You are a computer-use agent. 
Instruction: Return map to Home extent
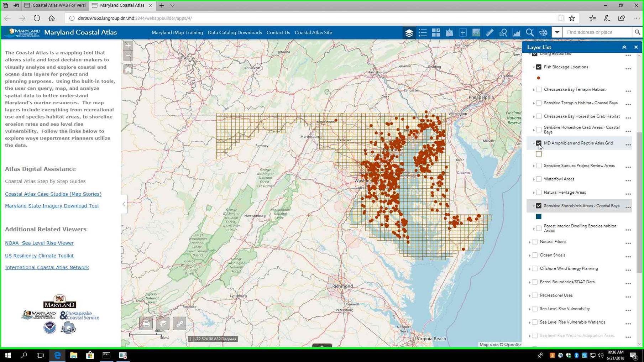click(128, 69)
